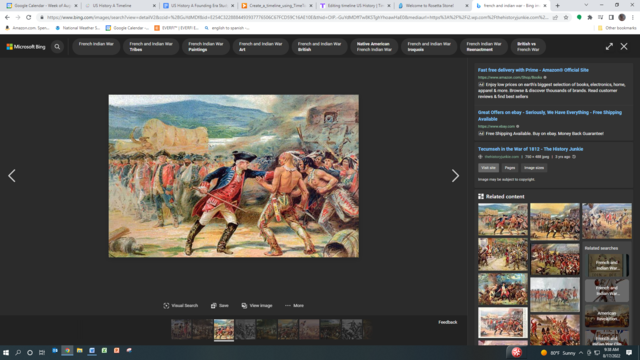Open first related content thumbnail
The image size is (640, 360).
click(x=503, y=219)
